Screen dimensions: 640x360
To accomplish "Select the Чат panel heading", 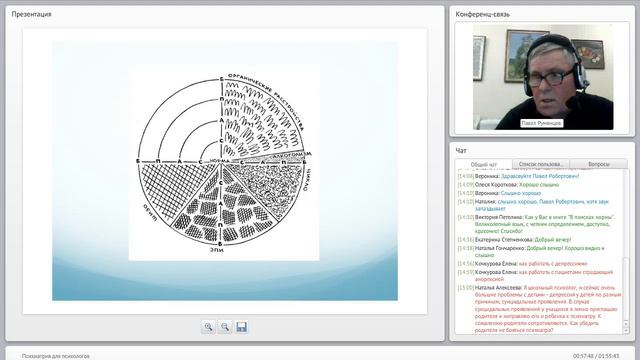I will (x=461, y=151).
